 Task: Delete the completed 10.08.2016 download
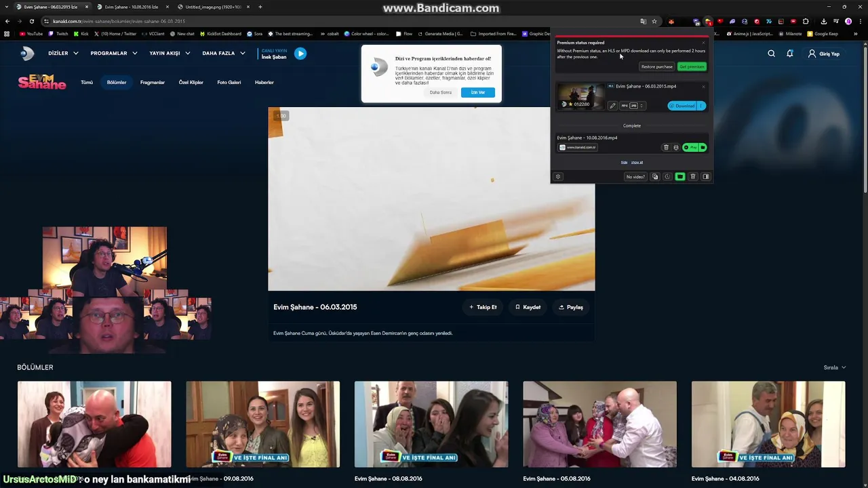click(x=666, y=147)
